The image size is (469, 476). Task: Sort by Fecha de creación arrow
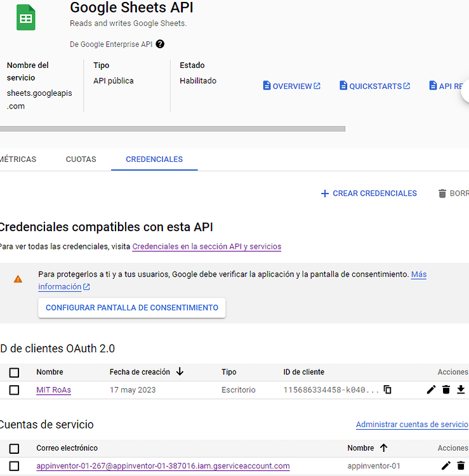180,372
